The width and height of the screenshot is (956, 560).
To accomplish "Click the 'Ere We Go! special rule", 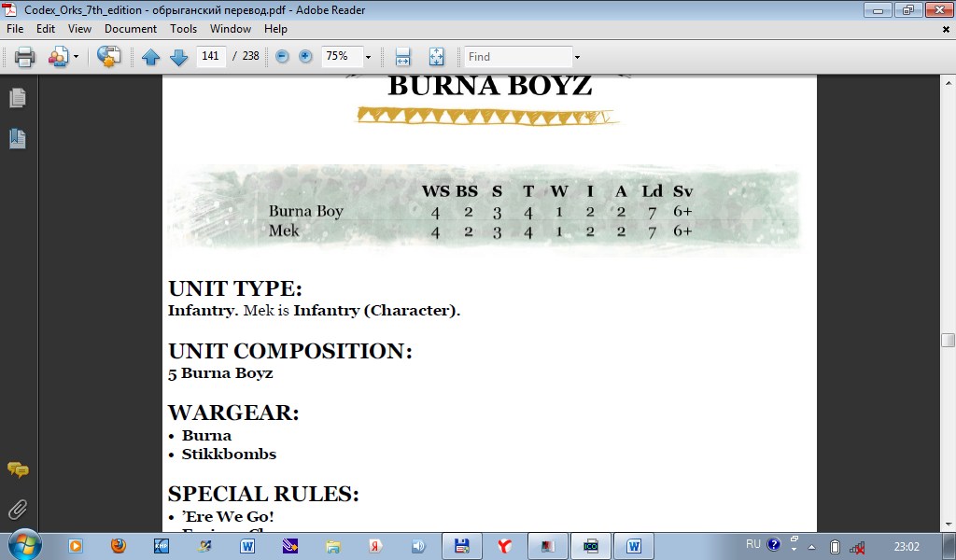I will tap(228, 516).
